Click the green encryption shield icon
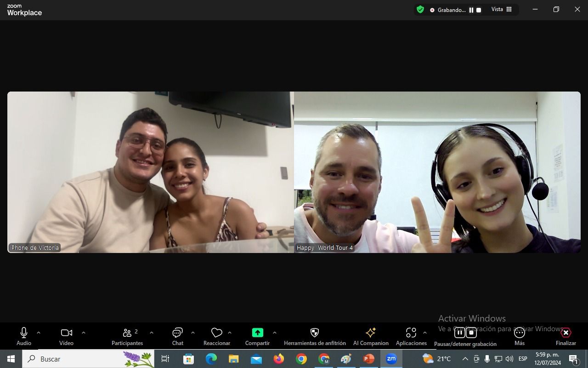588x368 pixels. click(420, 10)
